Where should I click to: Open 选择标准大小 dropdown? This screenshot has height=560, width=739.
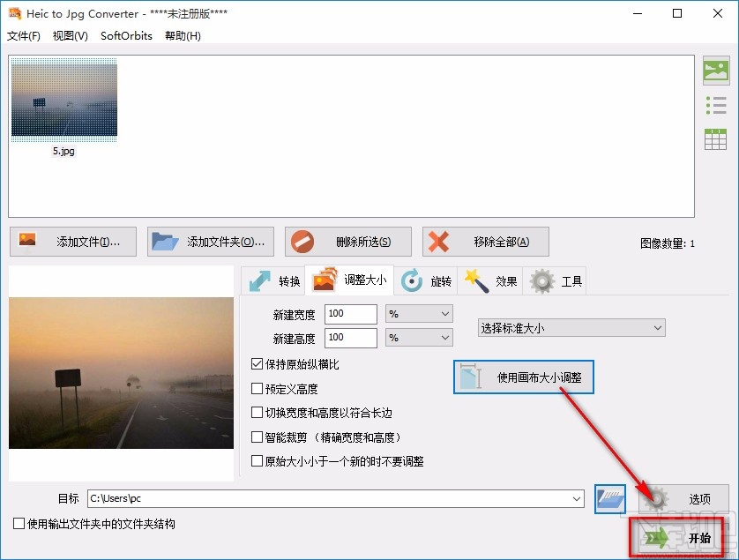pos(656,327)
